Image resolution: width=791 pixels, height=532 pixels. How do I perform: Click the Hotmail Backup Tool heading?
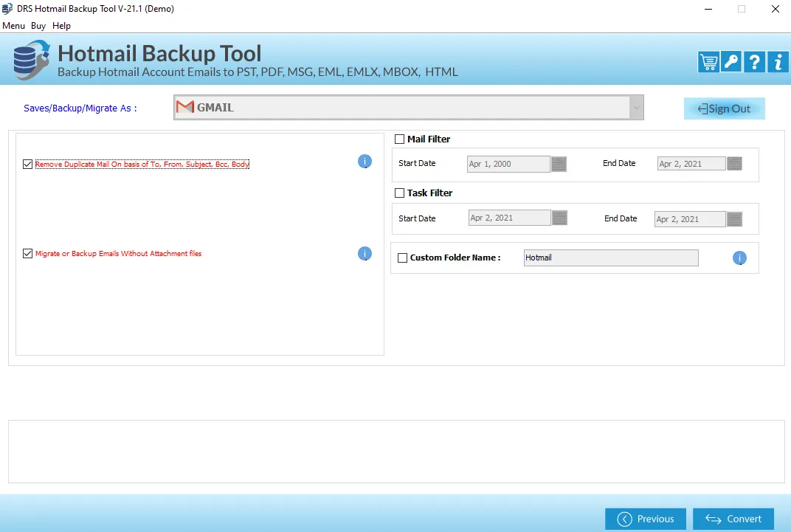159,53
